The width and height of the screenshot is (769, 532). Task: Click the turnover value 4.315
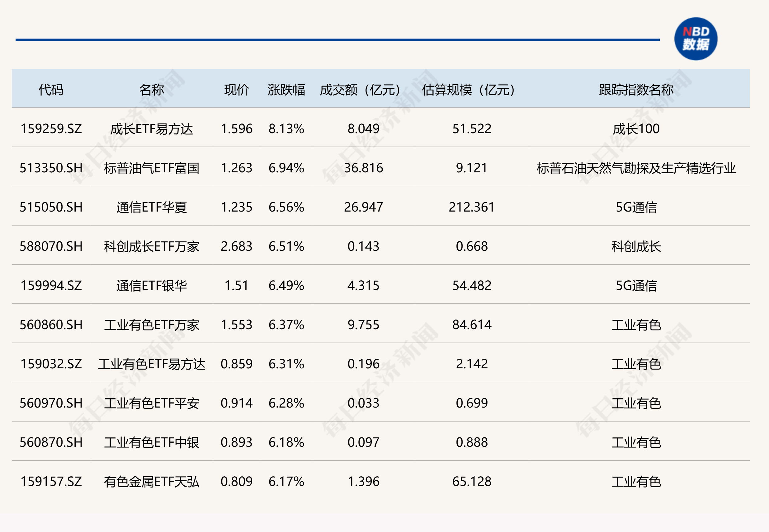tap(364, 286)
